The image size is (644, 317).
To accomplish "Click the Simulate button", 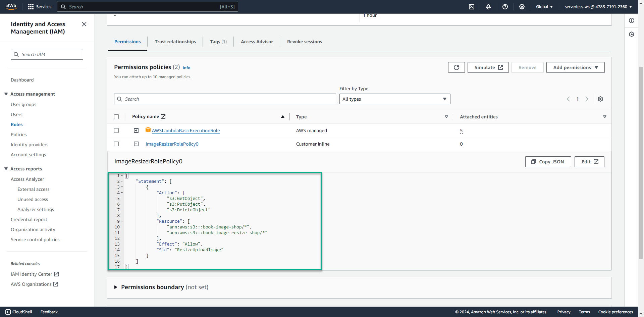I will tap(488, 67).
